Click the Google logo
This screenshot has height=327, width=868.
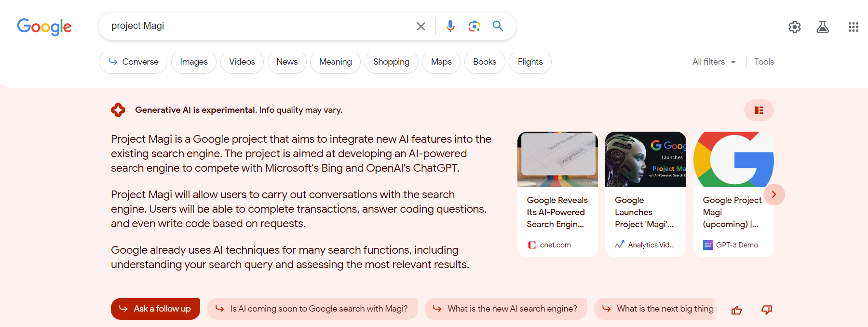point(44,27)
